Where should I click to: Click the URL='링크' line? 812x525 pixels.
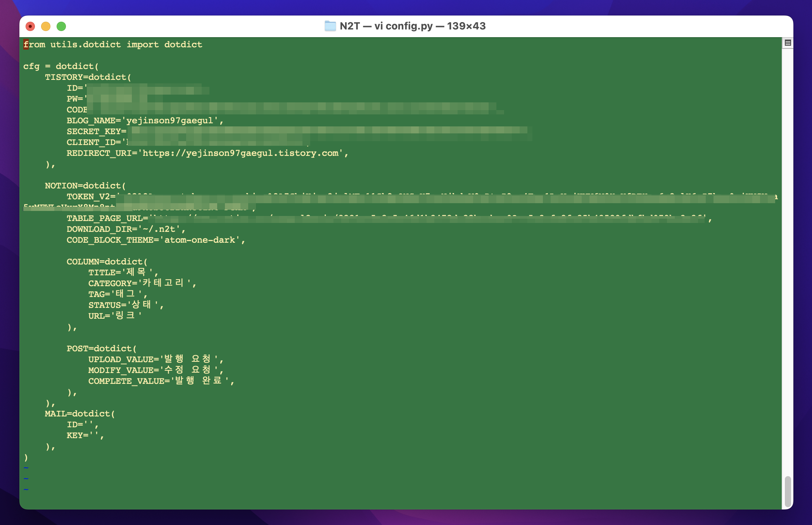point(115,316)
